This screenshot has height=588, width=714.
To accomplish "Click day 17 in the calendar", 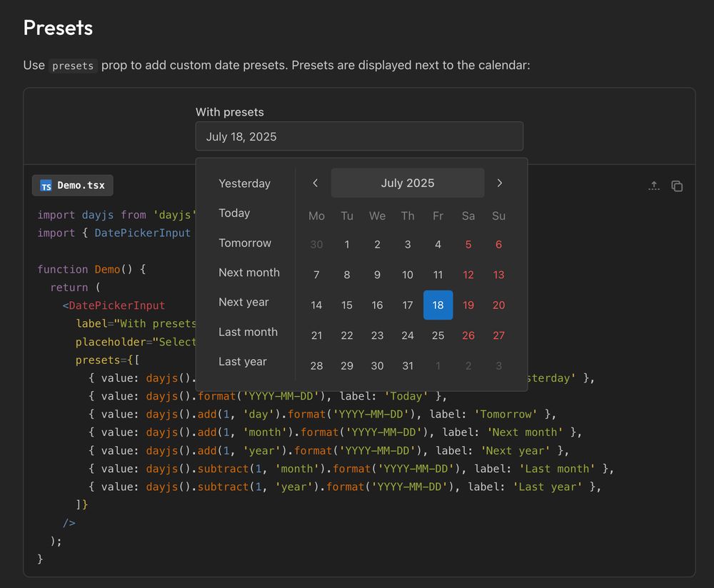I will pos(408,305).
